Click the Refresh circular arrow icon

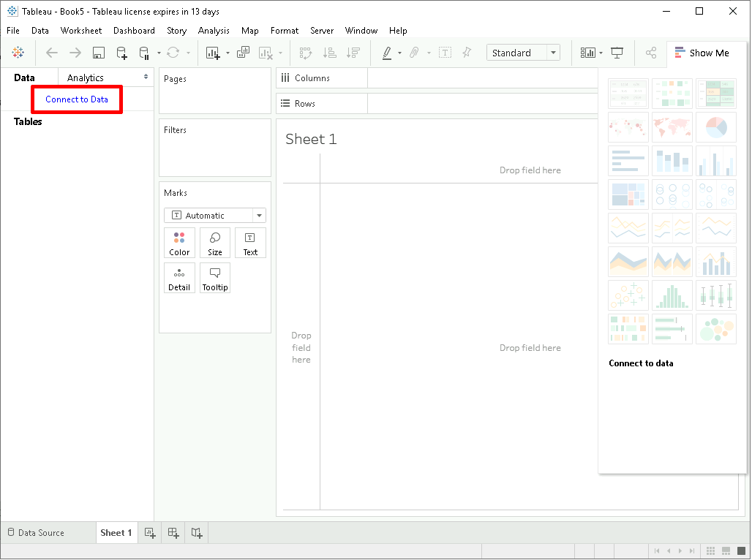[x=173, y=53]
